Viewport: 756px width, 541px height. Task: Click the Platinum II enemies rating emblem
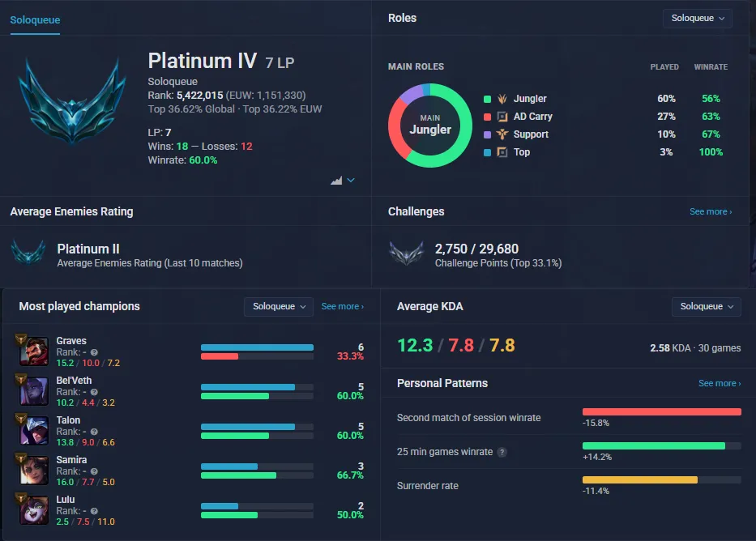coord(28,253)
